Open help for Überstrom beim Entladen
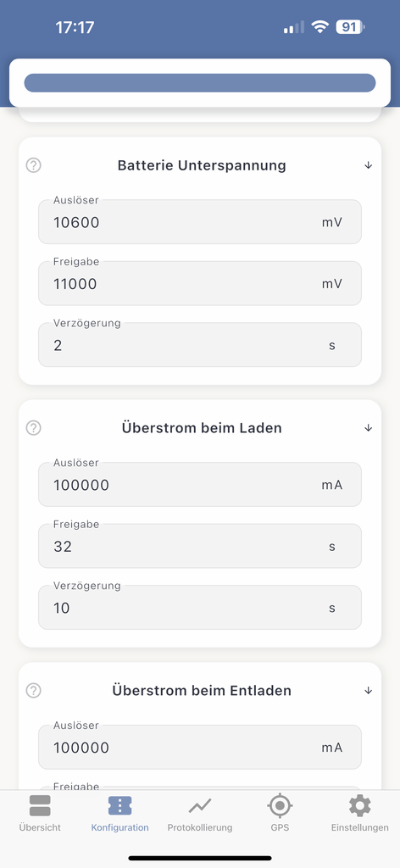400x868 pixels. [34, 690]
